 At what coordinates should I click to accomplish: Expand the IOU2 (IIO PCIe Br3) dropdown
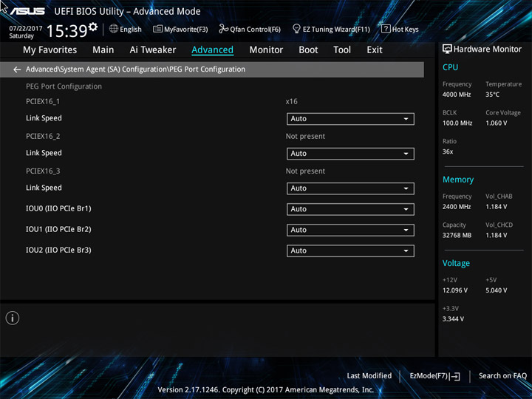coord(350,250)
